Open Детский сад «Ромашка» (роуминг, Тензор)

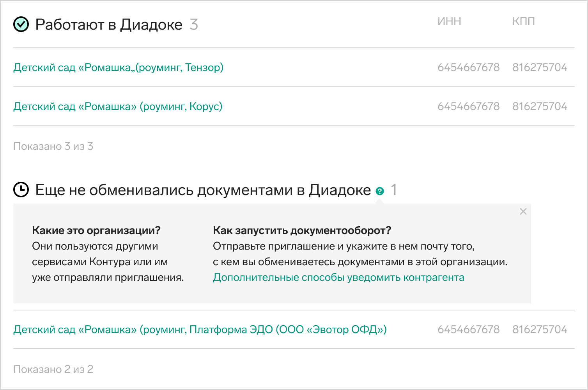pyautogui.click(x=119, y=67)
